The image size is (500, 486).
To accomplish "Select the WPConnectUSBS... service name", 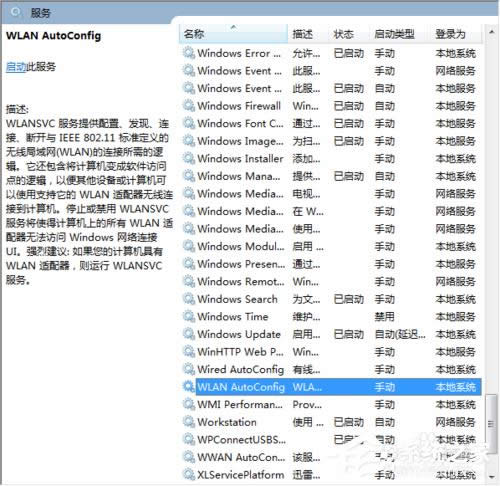I will [x=241, y=440].
